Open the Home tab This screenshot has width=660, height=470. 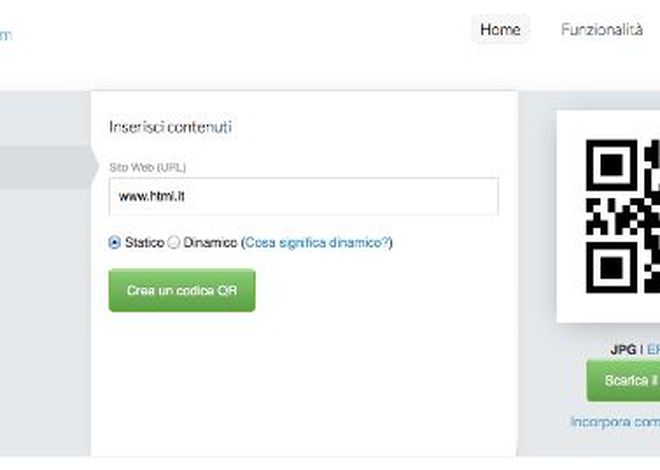(x=499, y=30)
